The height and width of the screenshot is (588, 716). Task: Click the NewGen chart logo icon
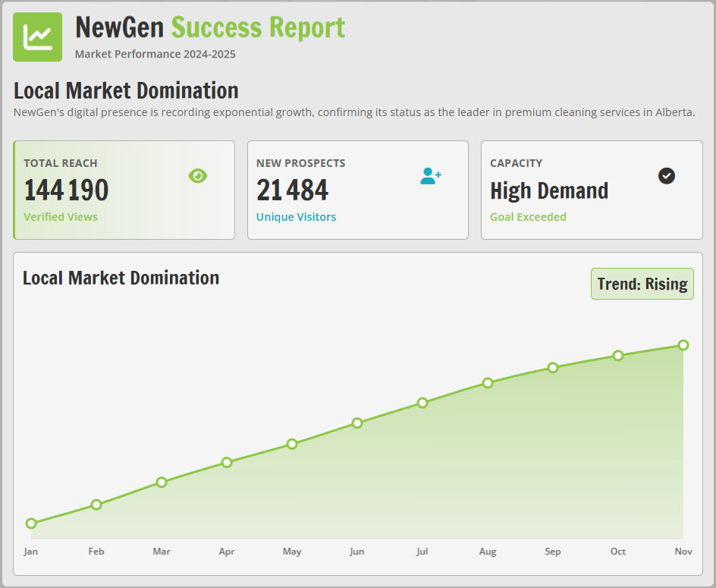(37, 36)
